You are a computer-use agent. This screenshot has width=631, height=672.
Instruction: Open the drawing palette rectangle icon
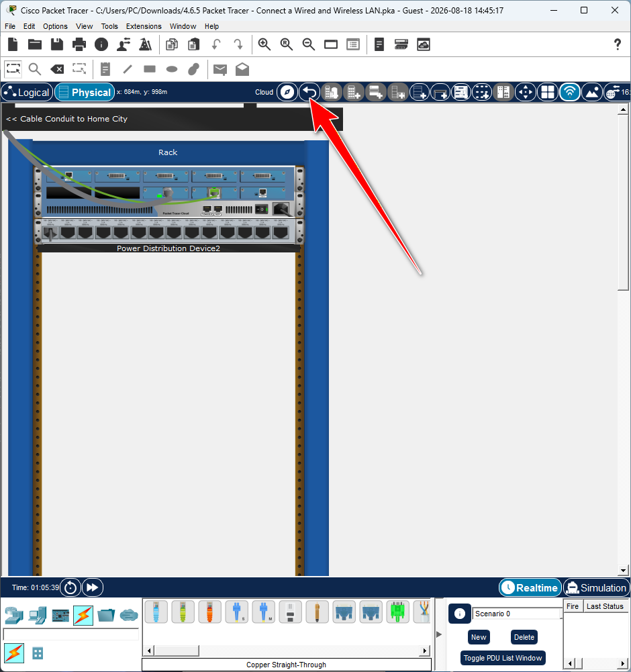[x=331, y=44]
